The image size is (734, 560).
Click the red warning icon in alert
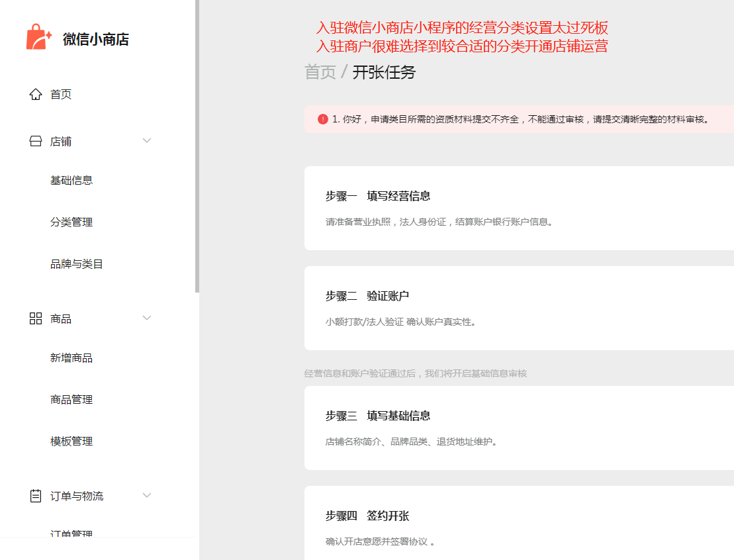322,119
